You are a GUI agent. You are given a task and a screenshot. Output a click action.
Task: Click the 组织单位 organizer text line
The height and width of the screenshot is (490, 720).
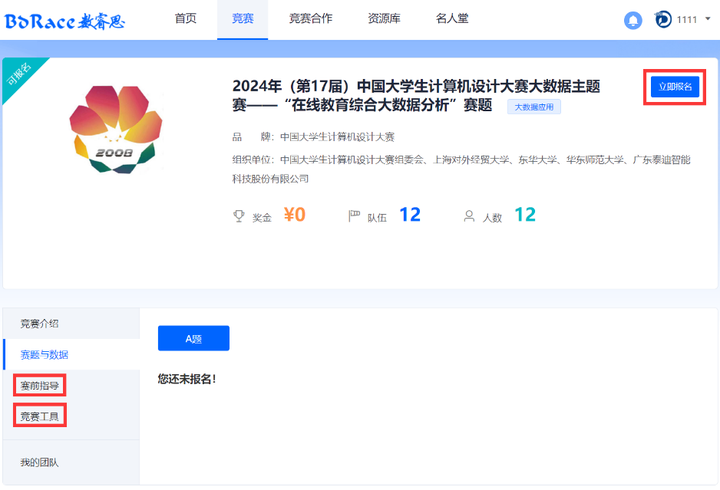pos(461,169)
